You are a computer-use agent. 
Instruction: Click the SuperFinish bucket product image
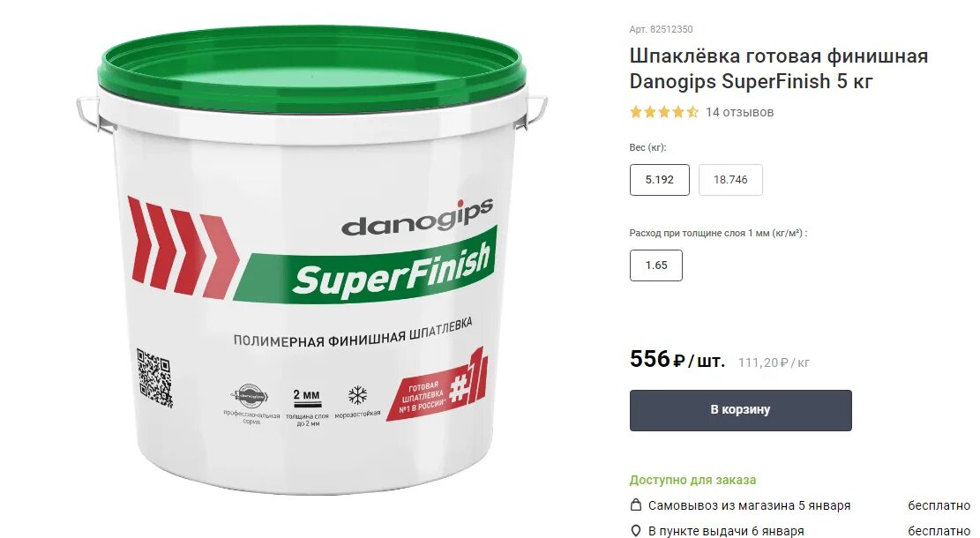312,259
